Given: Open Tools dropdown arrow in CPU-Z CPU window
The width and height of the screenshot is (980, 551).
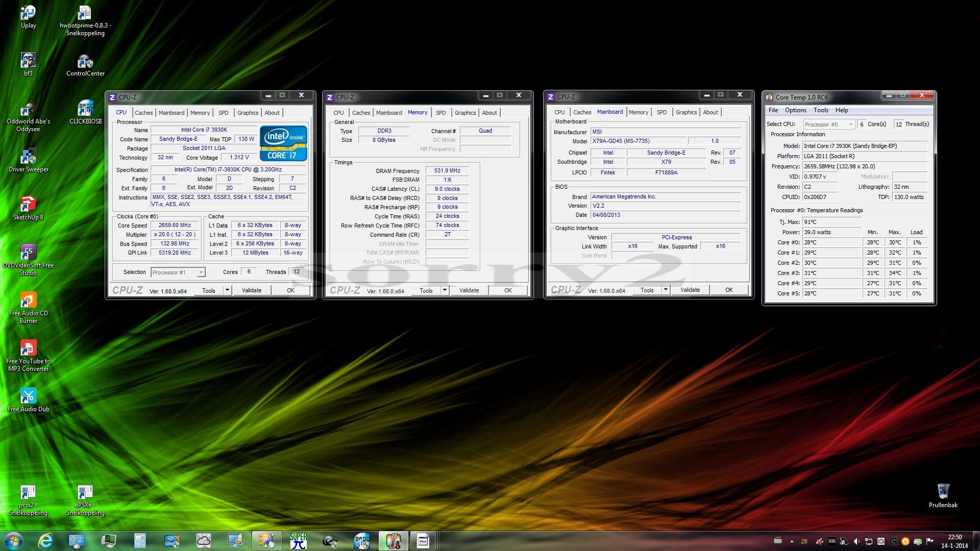Looking at the screenshot, I should [x=227, y=290].
